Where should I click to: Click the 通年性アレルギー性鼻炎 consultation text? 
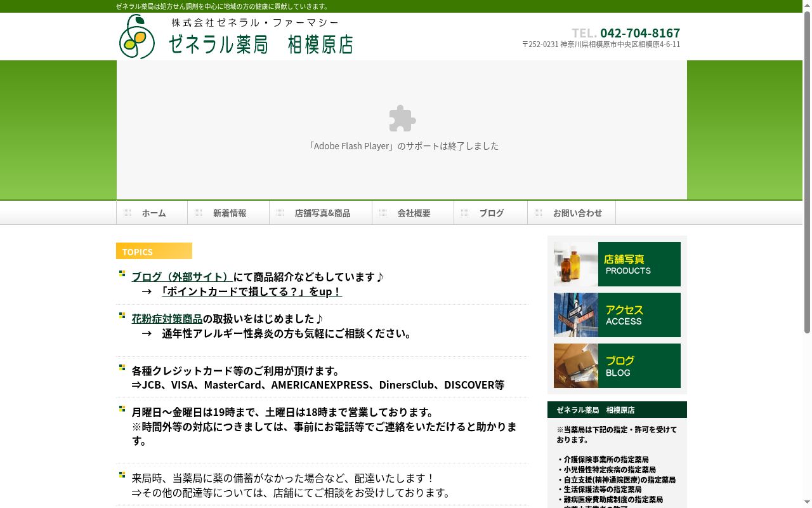click(x=287, y=333)
